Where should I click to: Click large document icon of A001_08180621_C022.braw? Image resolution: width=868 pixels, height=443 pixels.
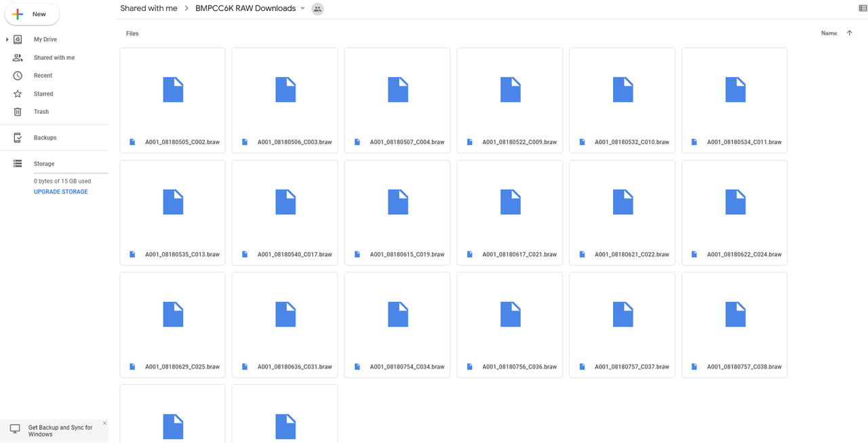click(x=623, y=203)
